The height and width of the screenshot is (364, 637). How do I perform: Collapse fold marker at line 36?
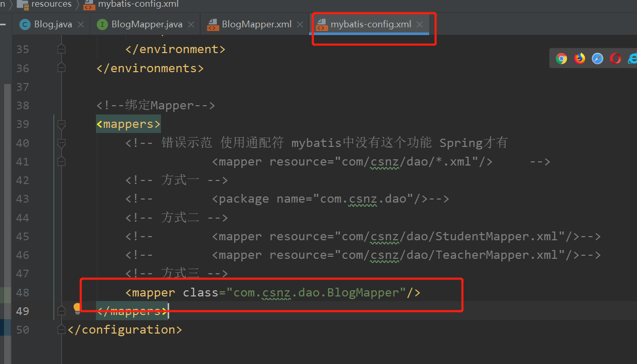point(61,68)
